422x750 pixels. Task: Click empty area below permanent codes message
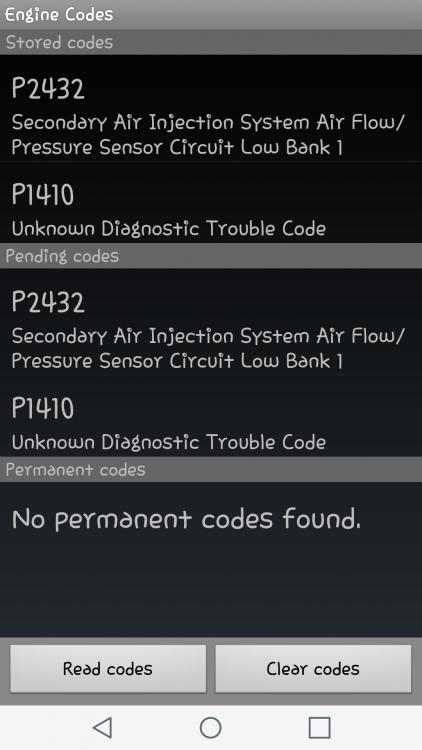pos(211,588)
